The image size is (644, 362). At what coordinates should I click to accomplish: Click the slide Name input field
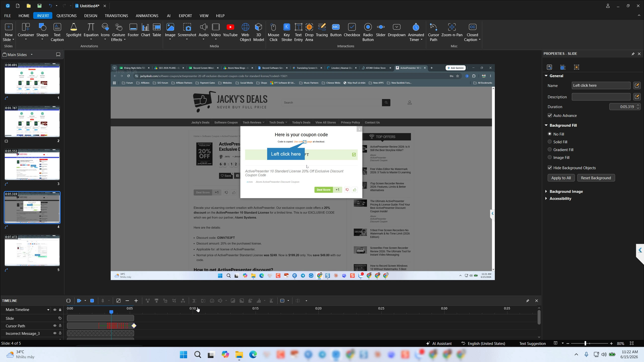pos(601,85)
